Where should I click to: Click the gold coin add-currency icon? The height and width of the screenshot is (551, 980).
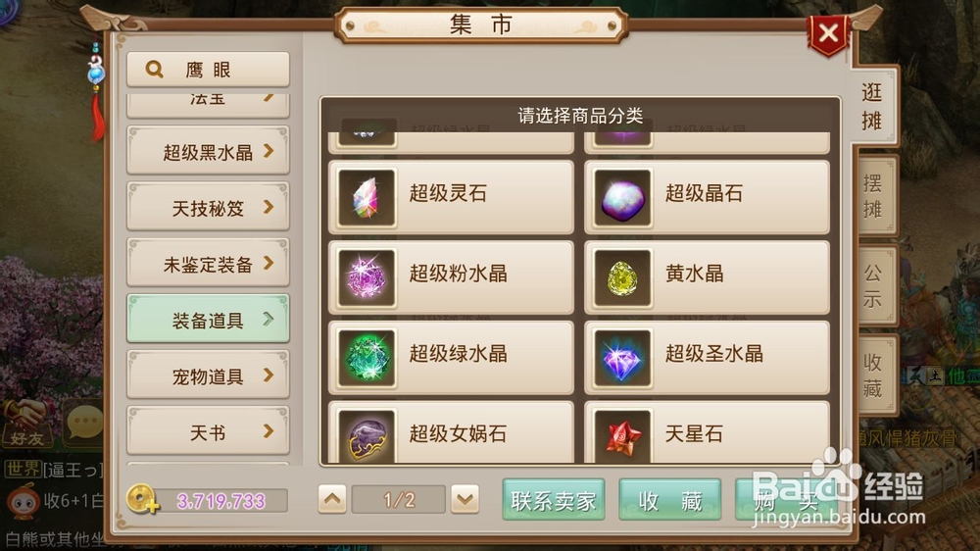[x=142, y=499]
